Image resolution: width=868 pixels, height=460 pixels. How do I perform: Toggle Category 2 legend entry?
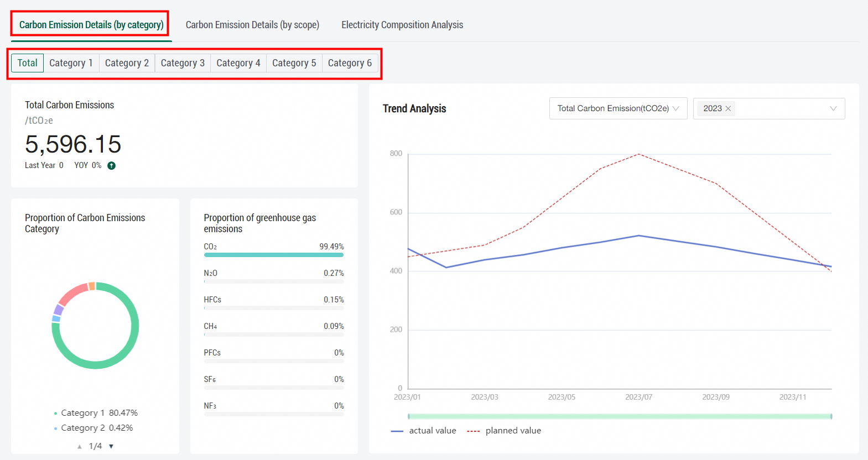tap(93, 428)
